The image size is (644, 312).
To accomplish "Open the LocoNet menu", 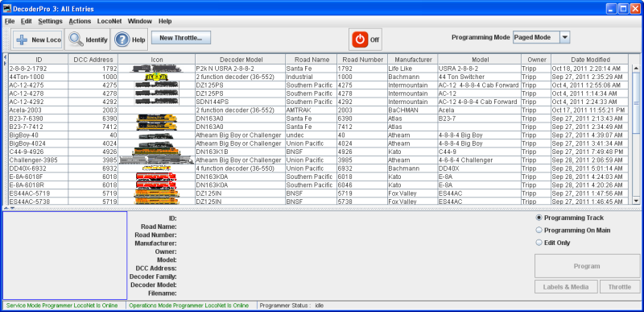I will (x=109, y=21).
